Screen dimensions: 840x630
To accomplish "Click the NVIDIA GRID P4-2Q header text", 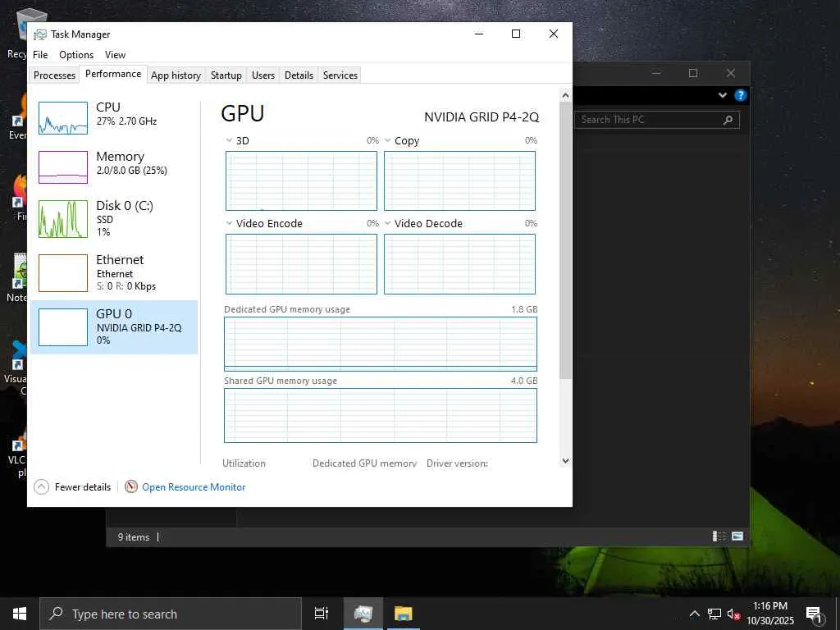I will (x=482, y=116).
